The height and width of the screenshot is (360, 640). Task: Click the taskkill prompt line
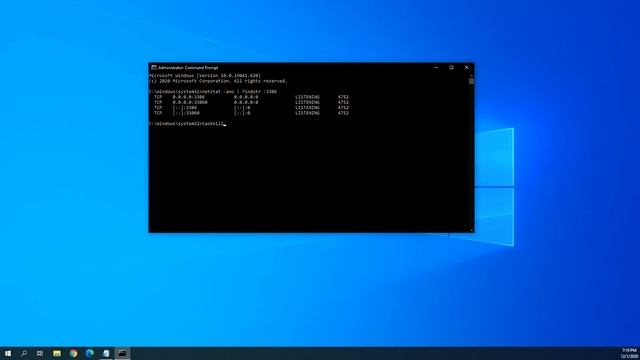point(187,124)
